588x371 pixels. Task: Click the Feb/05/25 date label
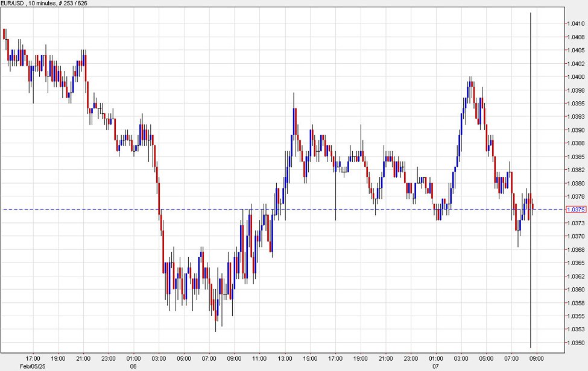click(32, 366)
